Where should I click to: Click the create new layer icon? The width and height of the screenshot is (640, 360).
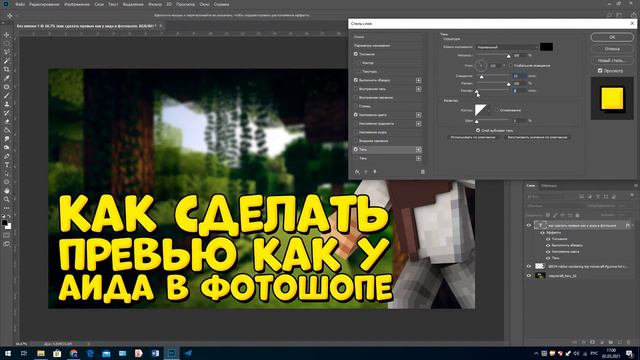pyautogui.click(x=620, y=342)
